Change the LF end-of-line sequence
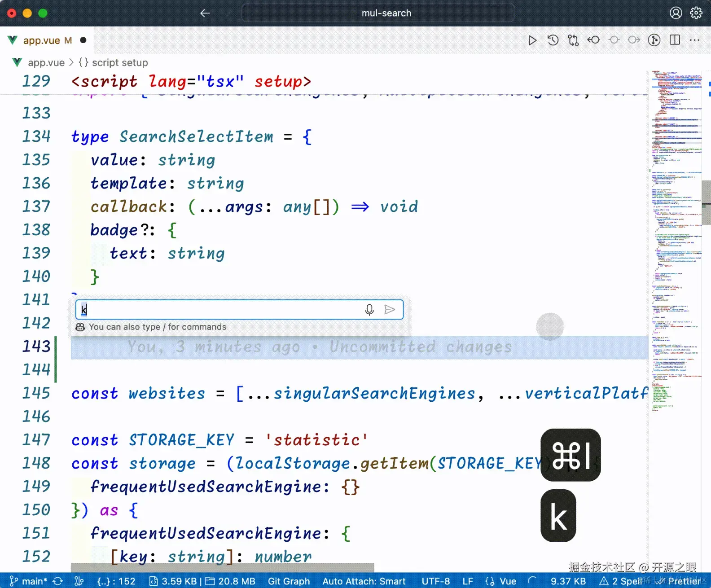Screen dimensions: 711x588 468,581
